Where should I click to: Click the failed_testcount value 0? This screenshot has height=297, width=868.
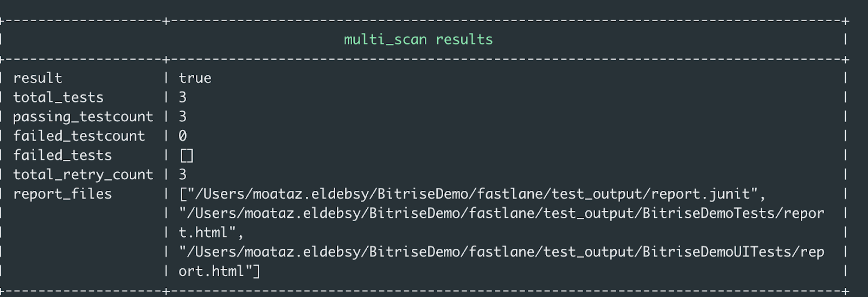pyautogui.click(x=183, y=136)
